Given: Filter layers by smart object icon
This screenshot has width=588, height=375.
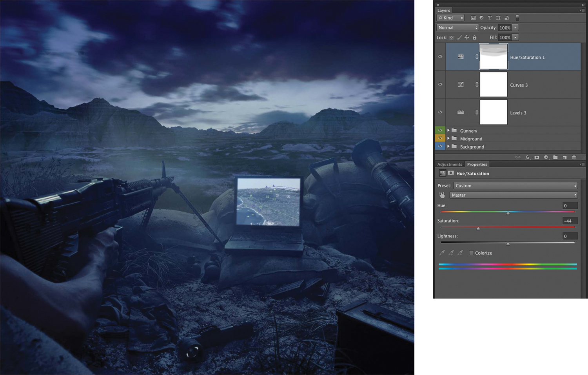Looking at the screenshot, I should [x=507, y=18].
